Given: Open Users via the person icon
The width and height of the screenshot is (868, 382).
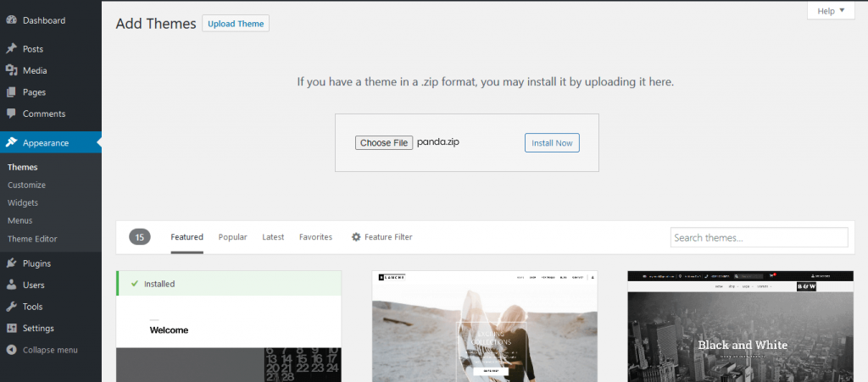Looking at the screenshot, I should [11, 285].
